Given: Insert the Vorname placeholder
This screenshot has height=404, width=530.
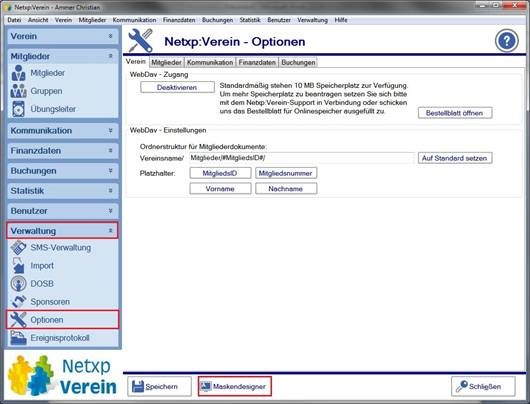Looking at the screenshot, I should (x=220, y=189).
